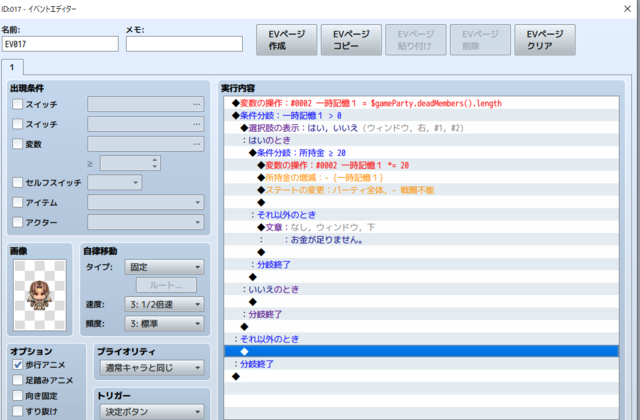Check the 向き固定 option
640x420 pixels.
click(18, 396)
